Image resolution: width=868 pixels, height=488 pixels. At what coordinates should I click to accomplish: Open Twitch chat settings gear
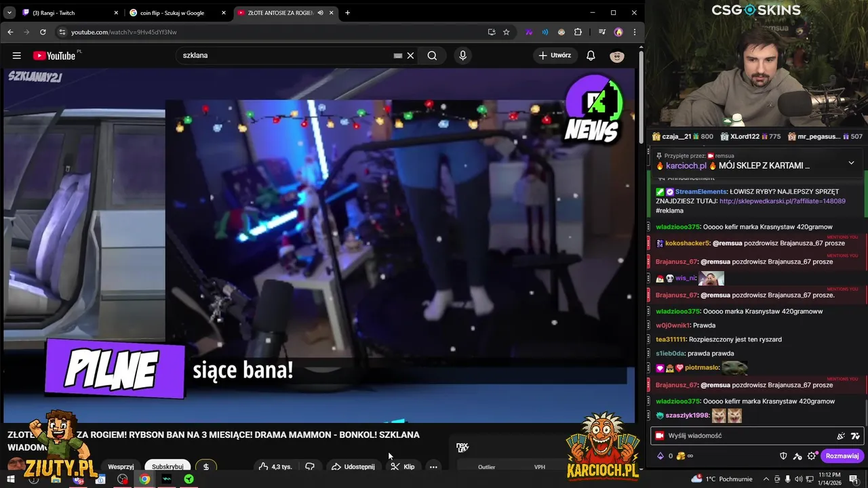pyautogui.click(x=812, y=456)
